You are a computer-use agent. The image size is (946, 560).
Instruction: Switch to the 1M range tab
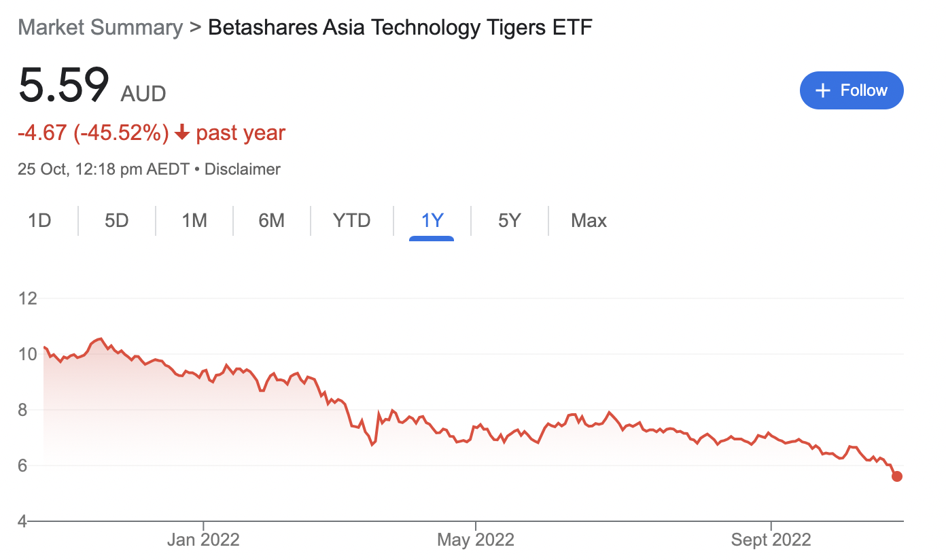pyautogui.click(x=194, y=221)
